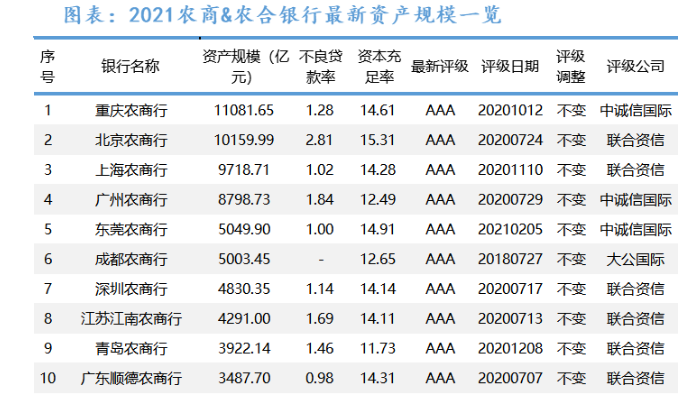Click asset value 5049.90
The image size is (698, 397).
pos(244,230)
